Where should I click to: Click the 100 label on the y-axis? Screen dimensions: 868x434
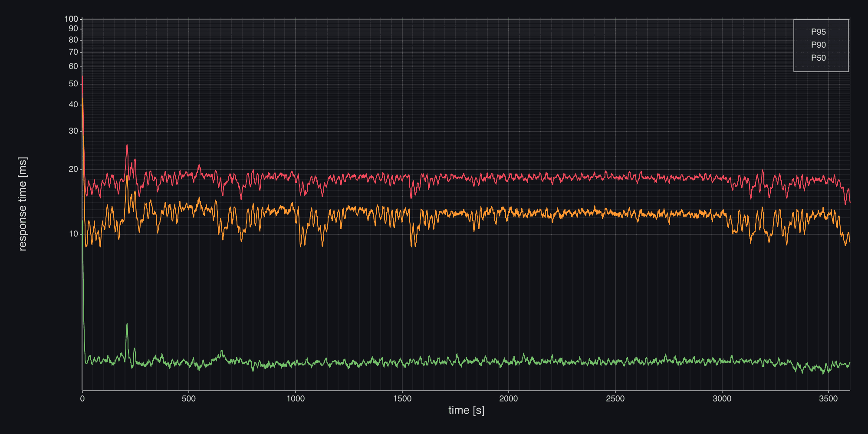[71, 19]
